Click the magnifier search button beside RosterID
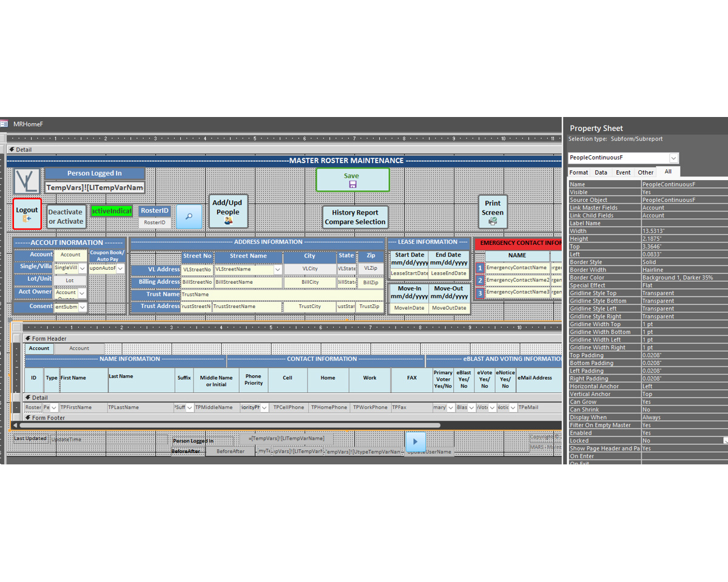The width and height of the screenshot is (728, 582). (x=189, y=216)
